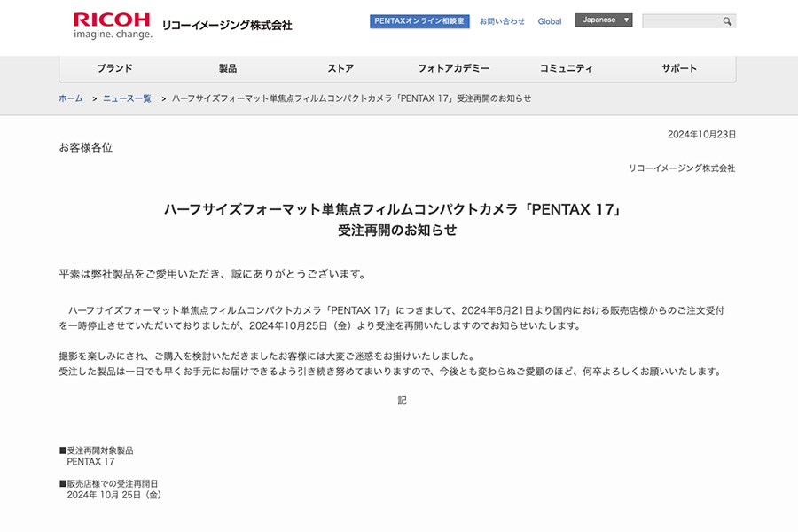The width and height of the screenshot is (798, 532).
Task: Click the リコーイメージング株式会社 header company name
Action: click(x=227, y=26)
